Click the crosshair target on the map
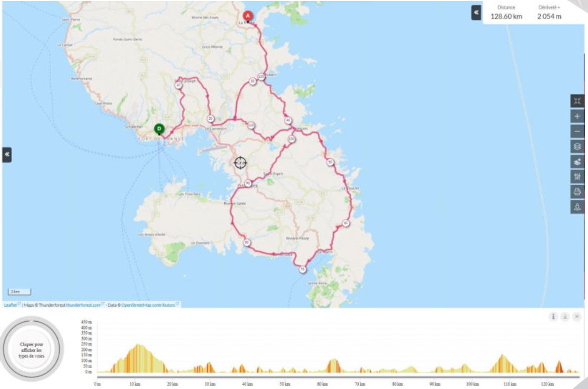 [240, 163]
